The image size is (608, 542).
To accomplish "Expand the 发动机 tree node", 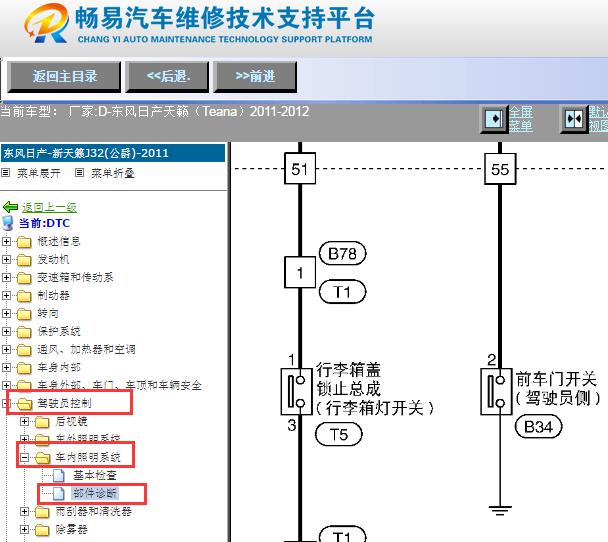I will [6, 259].
